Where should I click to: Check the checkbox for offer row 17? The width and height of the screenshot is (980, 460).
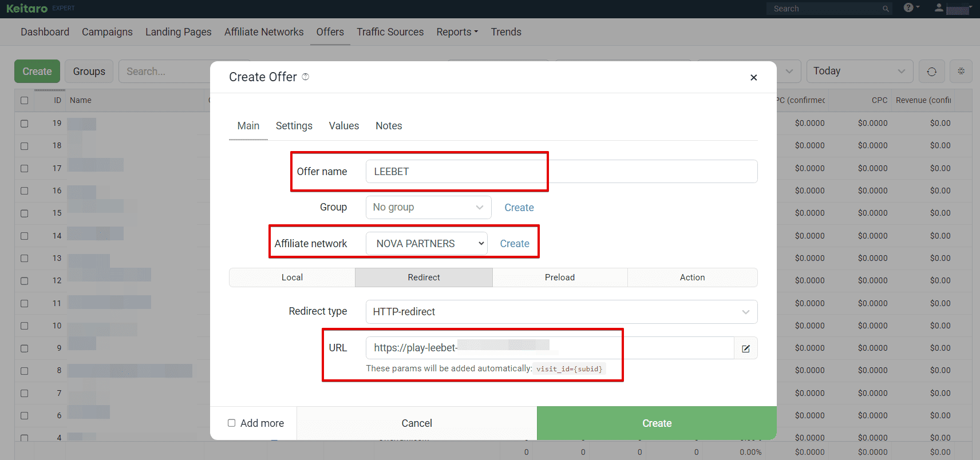click(x=24, y=169)
